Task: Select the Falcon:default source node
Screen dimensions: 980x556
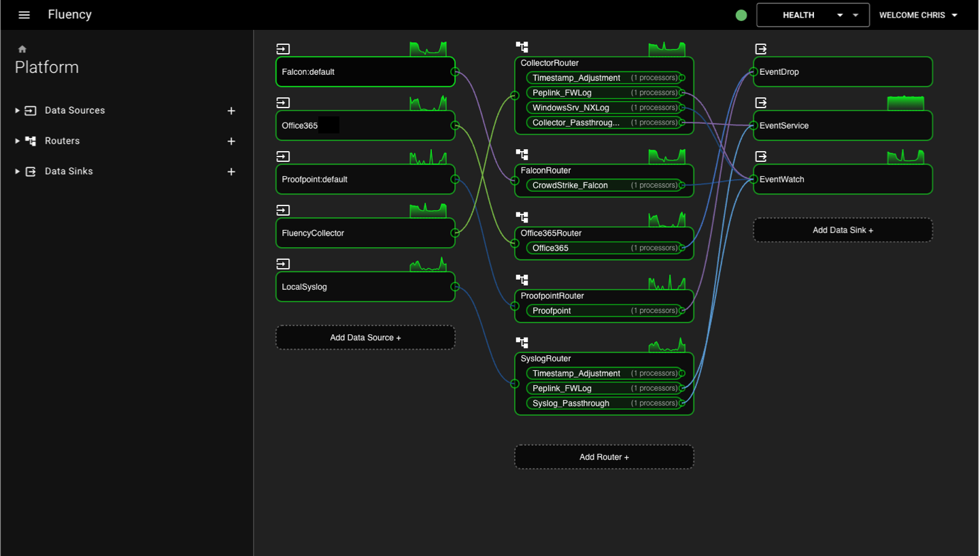Action: (x=365, y=71)
